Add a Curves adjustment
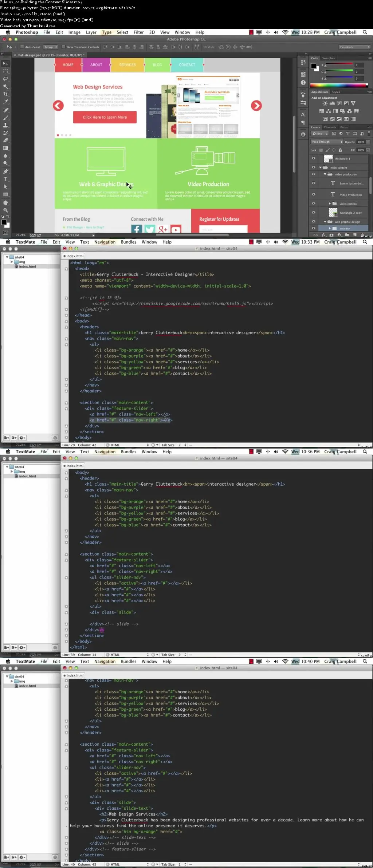Viewport: 373px width, 868px height. tap(339, 103)
